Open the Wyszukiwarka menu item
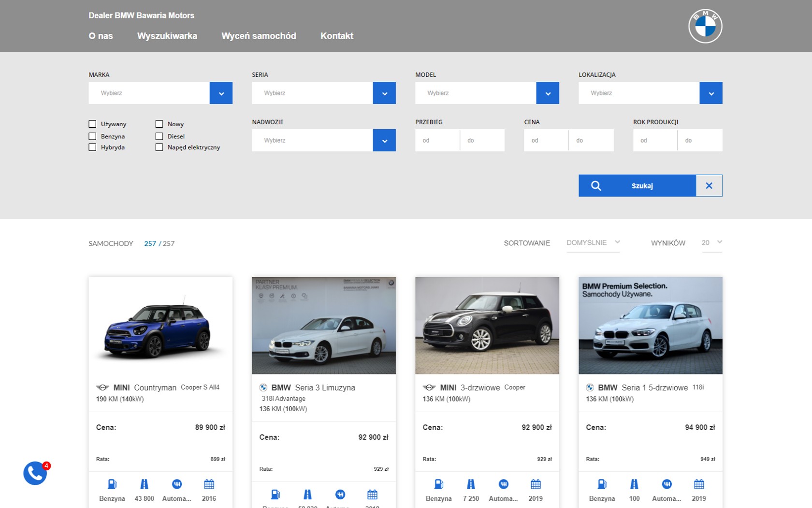This screenshot has width=812, height=508. click(167, 36)
